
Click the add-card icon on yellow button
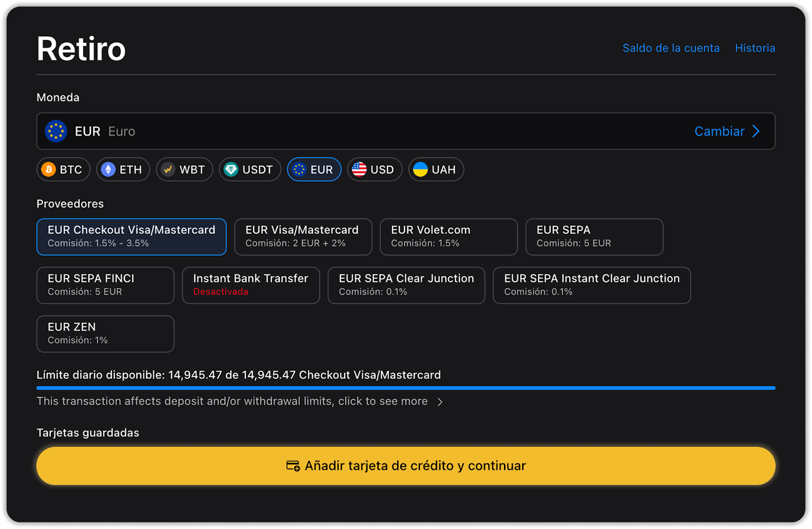click(293, 466)
